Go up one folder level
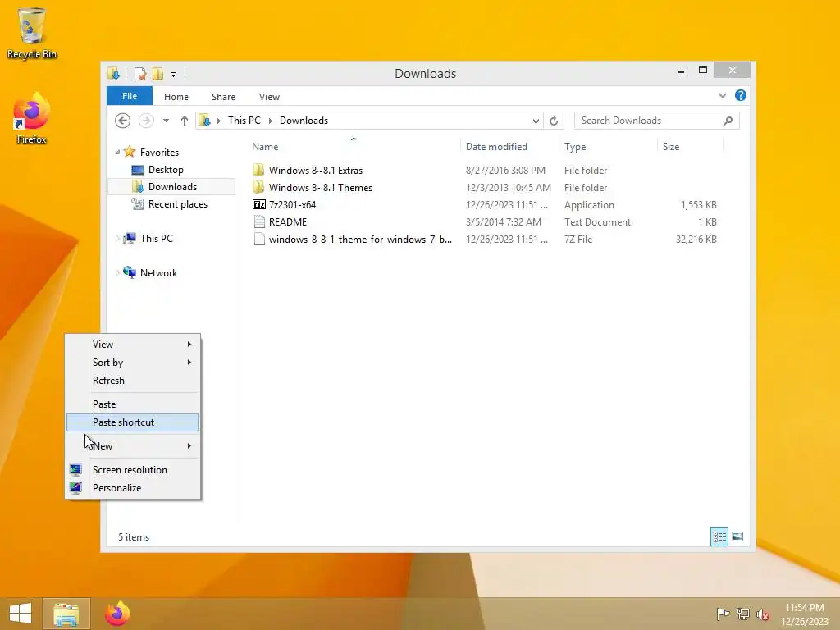 [x=185, y=121]
